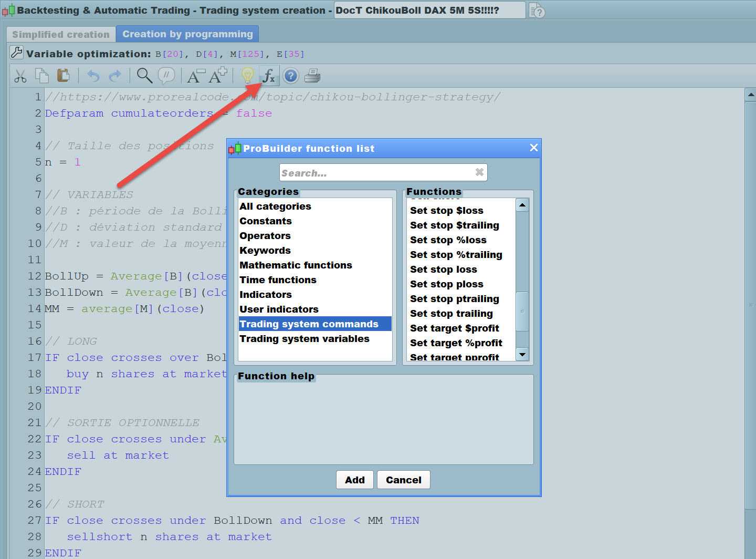Edit the trading system name field

coord(429,10)
